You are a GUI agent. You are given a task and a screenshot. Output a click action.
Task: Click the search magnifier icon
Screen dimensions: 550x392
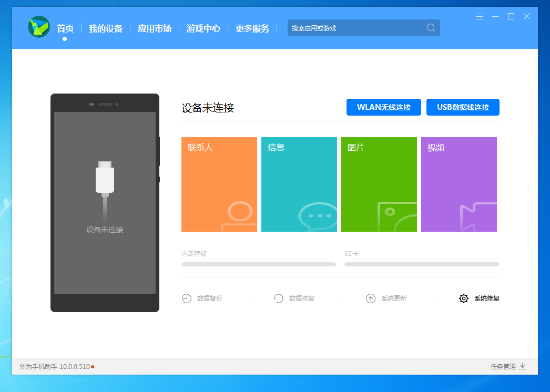point(431,28)
